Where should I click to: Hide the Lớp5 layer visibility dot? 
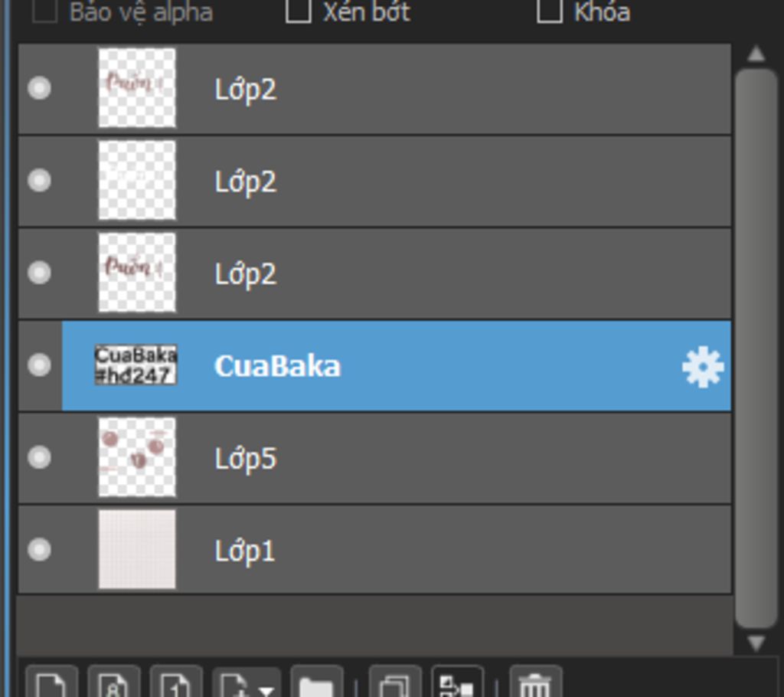39,457
